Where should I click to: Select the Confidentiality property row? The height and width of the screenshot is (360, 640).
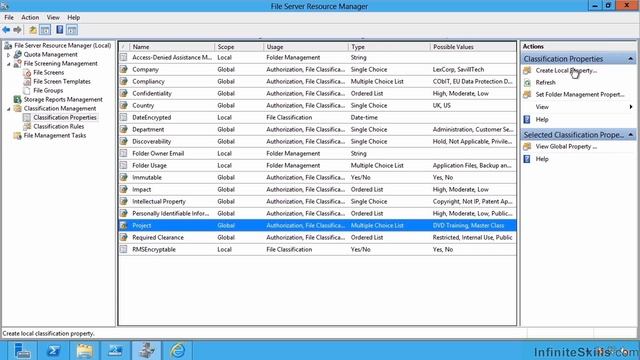coord(318,93)
